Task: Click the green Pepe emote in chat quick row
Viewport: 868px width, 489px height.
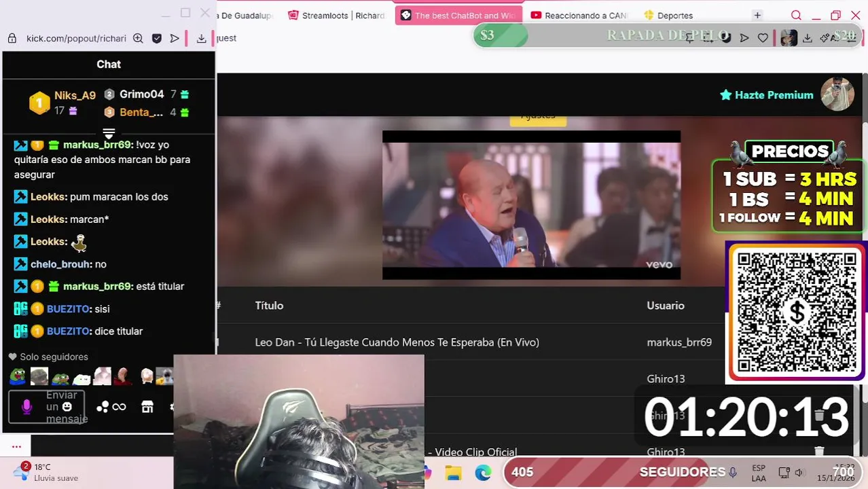Action: (18, 376)
